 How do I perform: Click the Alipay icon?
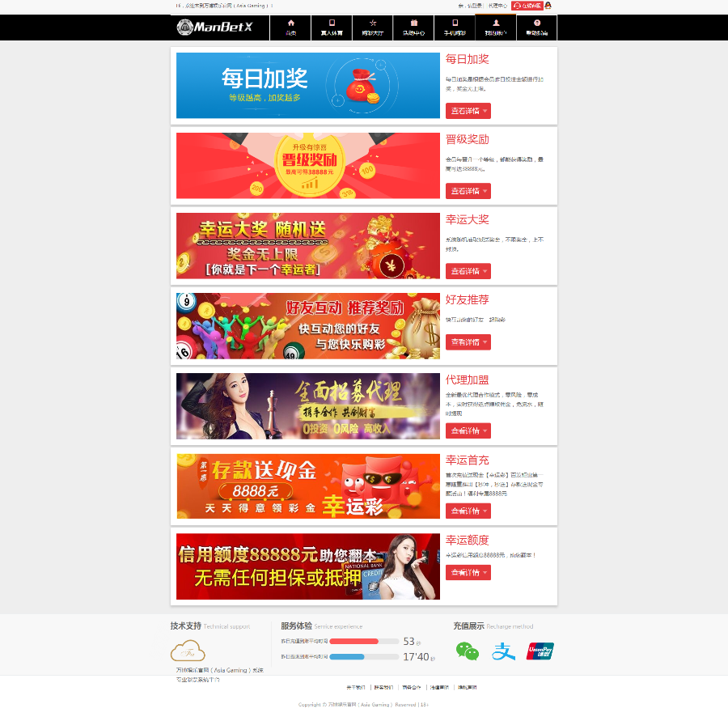pyautogui.click(x=503, y=651)
